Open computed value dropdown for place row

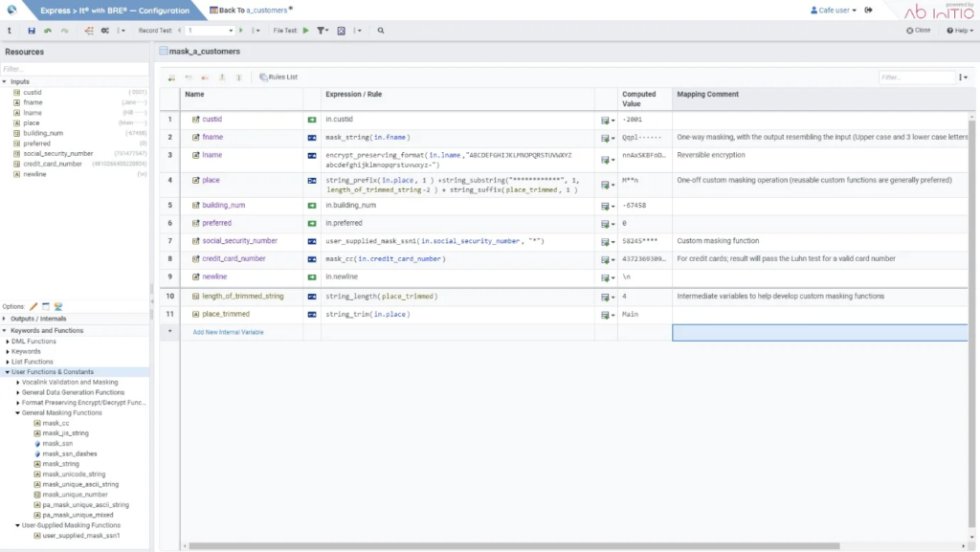608,185
